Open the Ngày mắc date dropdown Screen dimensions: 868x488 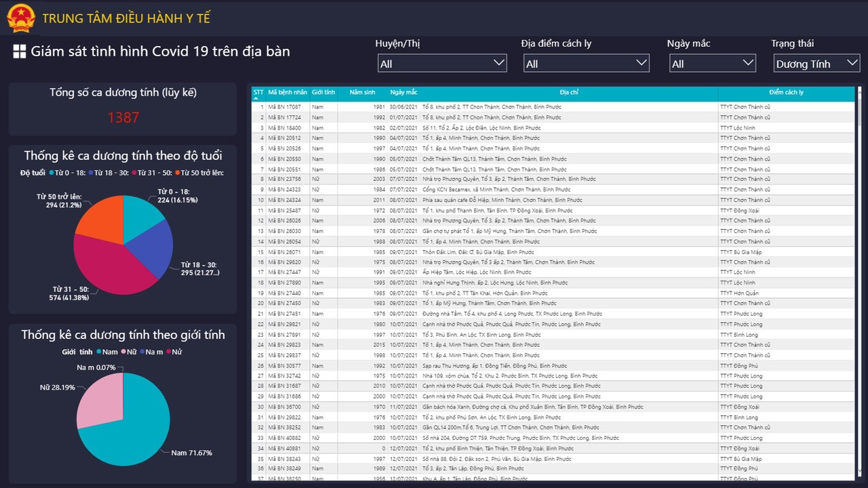click(x=711, y=64)
